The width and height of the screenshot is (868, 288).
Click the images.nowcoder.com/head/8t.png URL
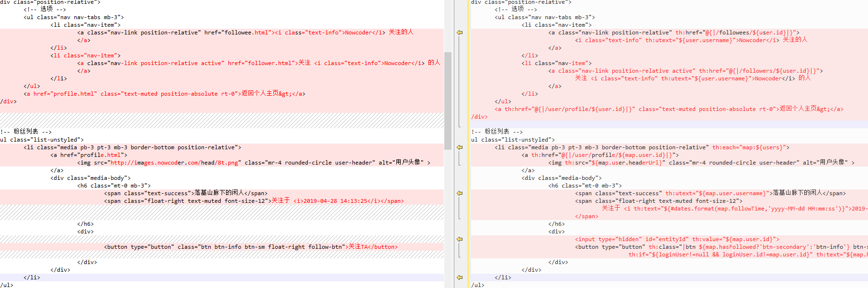click(174, 163)
